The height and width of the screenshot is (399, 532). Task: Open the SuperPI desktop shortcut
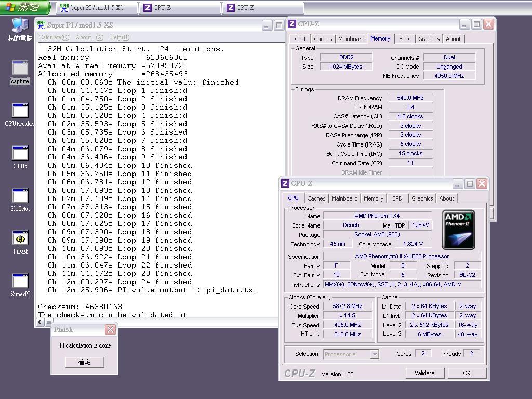pyautogui.click(x=20, y=285)
